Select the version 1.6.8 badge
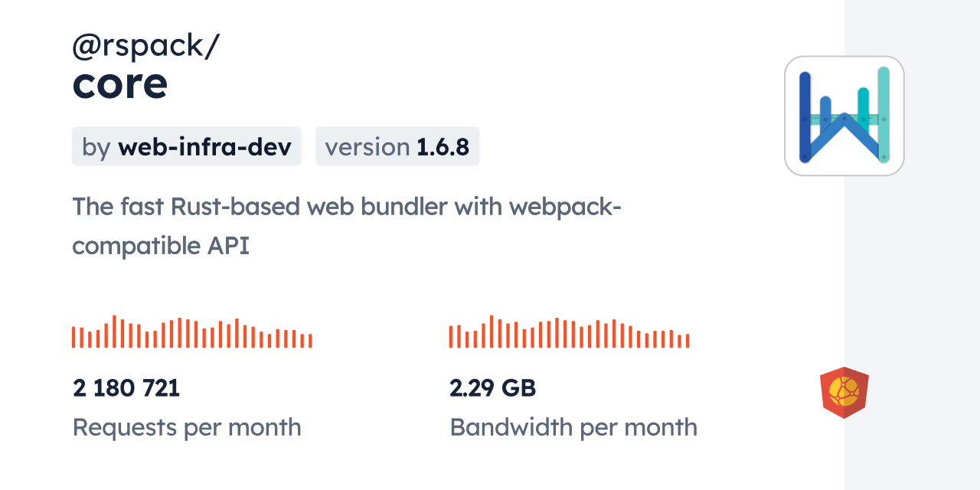Screen dimensions: 980x490 (397, 146)
